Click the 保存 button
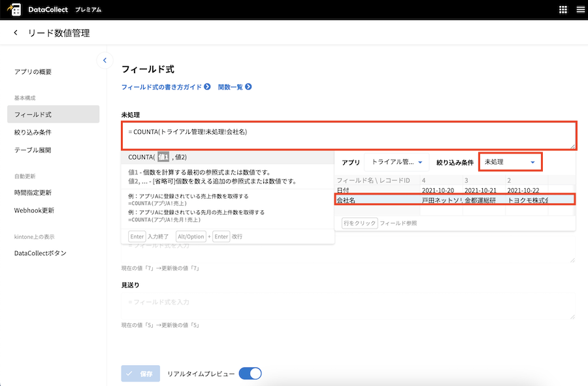Viewport: 588px width, 386px height. [140, 373]
